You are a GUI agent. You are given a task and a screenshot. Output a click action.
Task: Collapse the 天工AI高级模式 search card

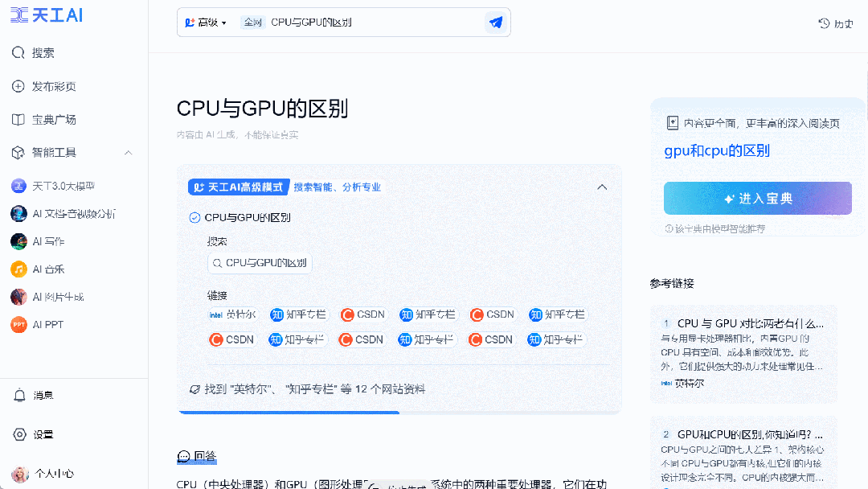pyautogui.click(x=602, y=187)
